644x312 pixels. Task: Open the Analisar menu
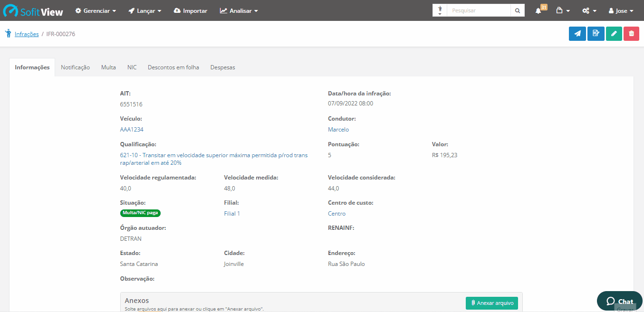(239, 10)
